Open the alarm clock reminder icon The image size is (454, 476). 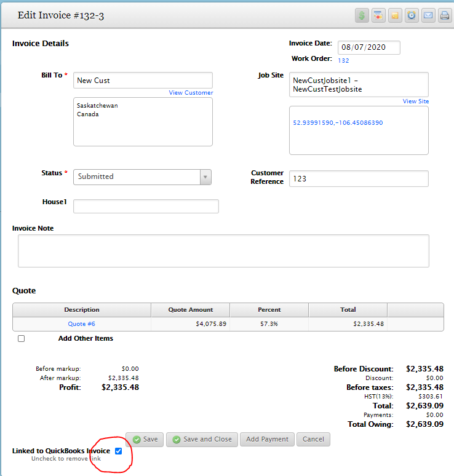(x=412, y=15)
